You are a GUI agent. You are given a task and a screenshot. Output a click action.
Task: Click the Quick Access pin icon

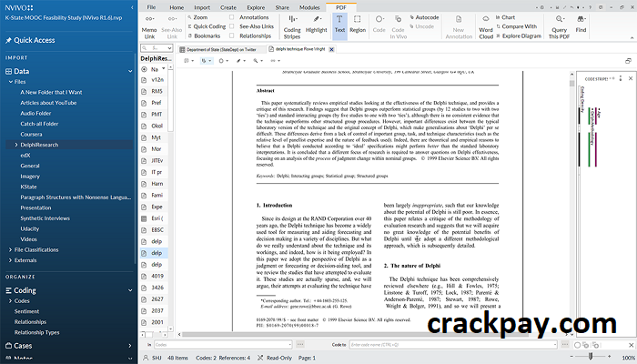(x=8, y=40)
